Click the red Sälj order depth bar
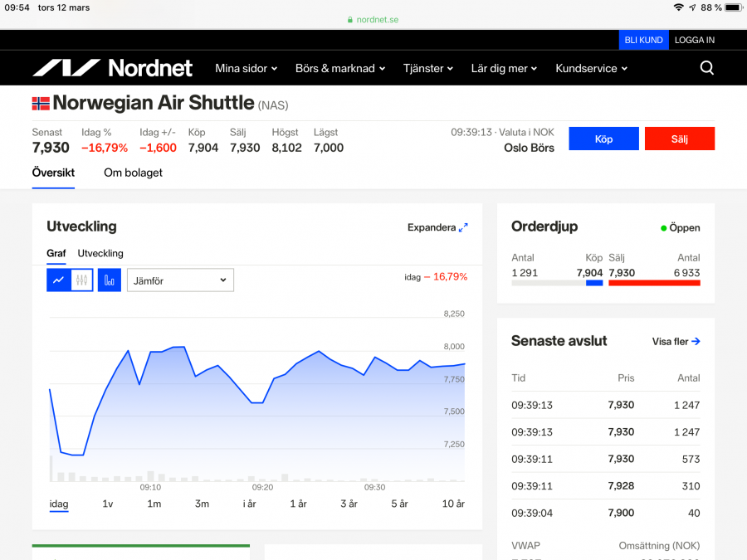747x560 pixels. (x=654, y=283)
